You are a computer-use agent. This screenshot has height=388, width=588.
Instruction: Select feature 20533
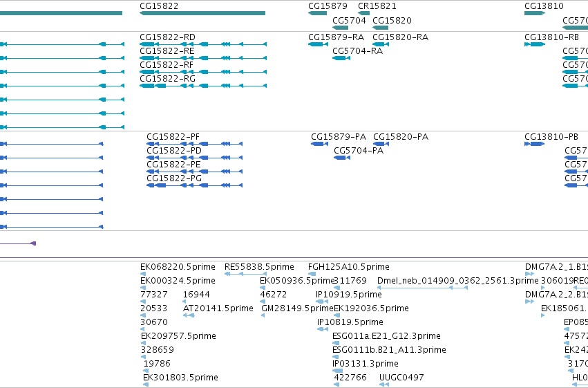(154, 308)
